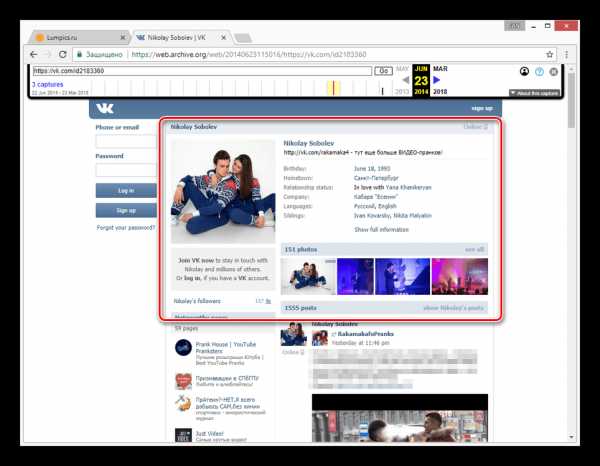The image size is (600, 466).
Task: Reload the page with refresh icon
Action: tap(63, 54)
